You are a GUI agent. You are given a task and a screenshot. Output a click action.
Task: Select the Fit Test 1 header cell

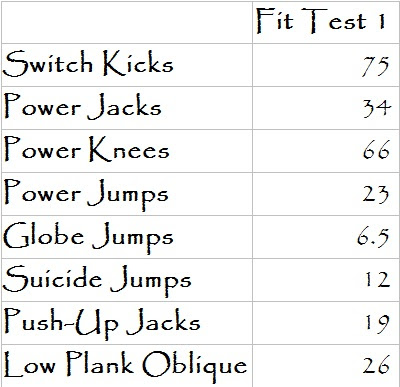coord(326,22)
